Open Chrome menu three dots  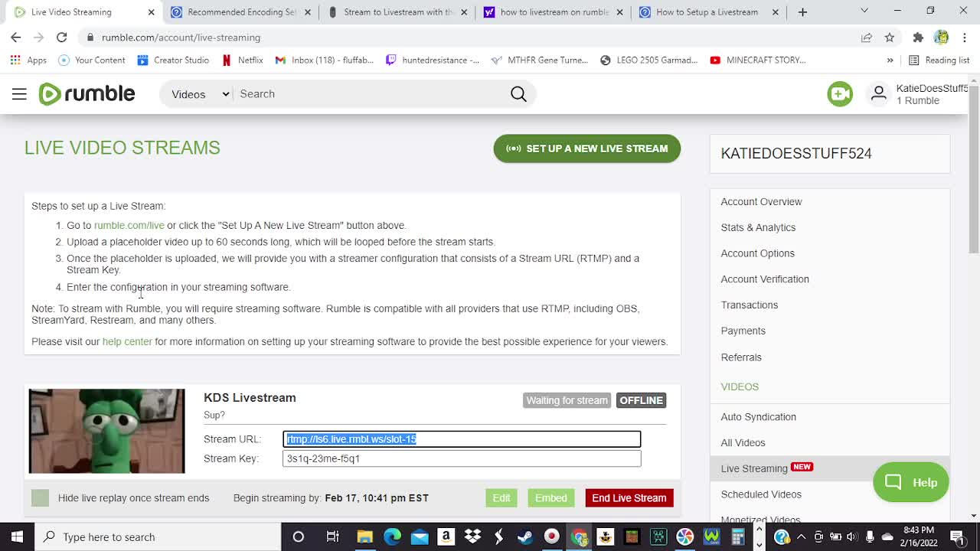[x=965, y=37]
